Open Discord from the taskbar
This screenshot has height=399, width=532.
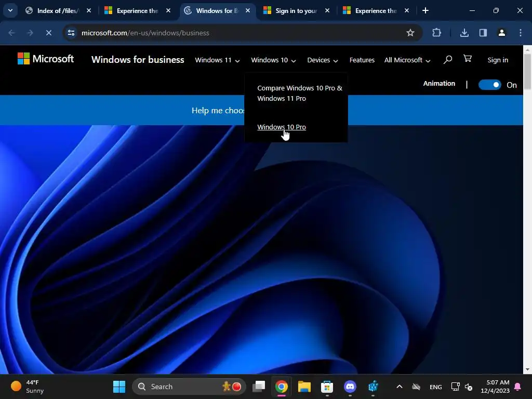(350, 387)
